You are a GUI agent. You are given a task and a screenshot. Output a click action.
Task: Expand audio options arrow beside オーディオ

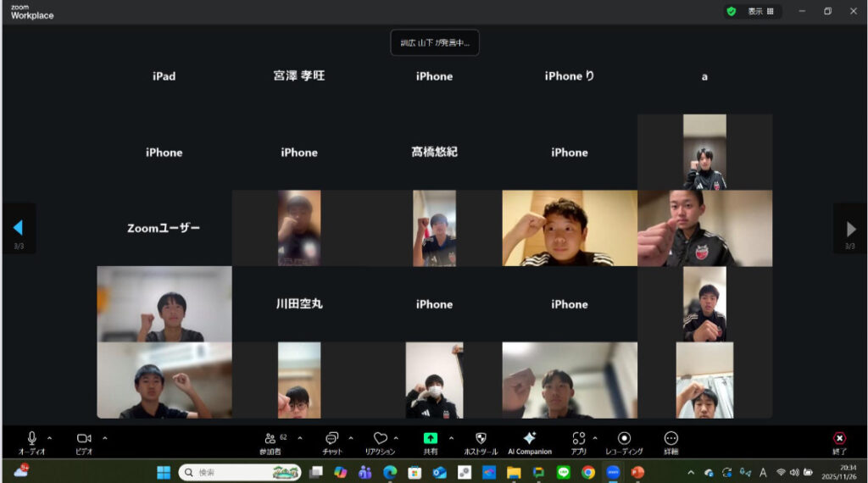49,438
